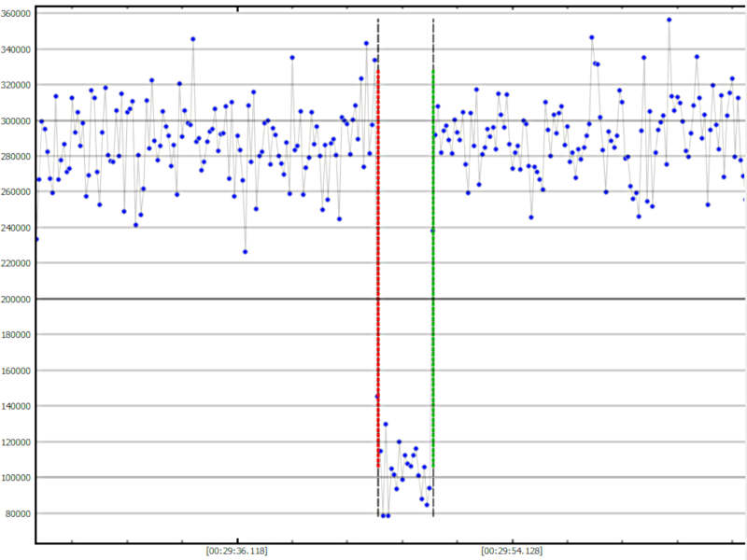Screen dimensions: 747x560
Task: Click the lowest left-section point near 226000
Action: (246, 251)
